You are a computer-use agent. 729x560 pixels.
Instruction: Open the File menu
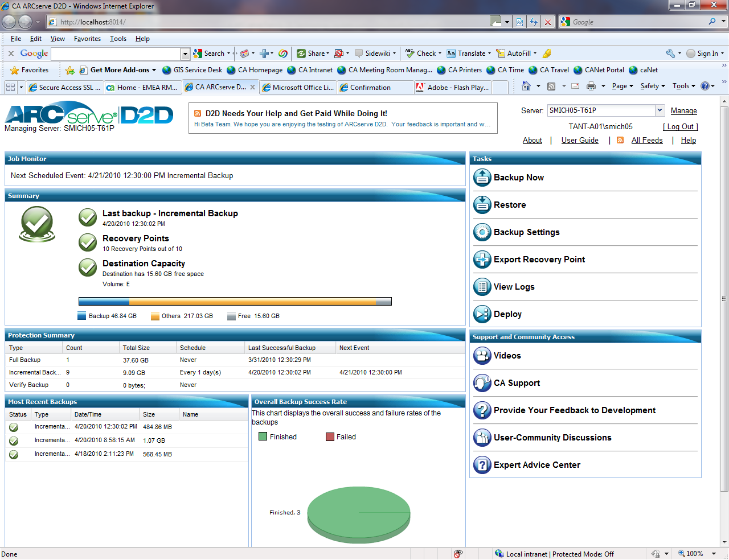[16, 39]
